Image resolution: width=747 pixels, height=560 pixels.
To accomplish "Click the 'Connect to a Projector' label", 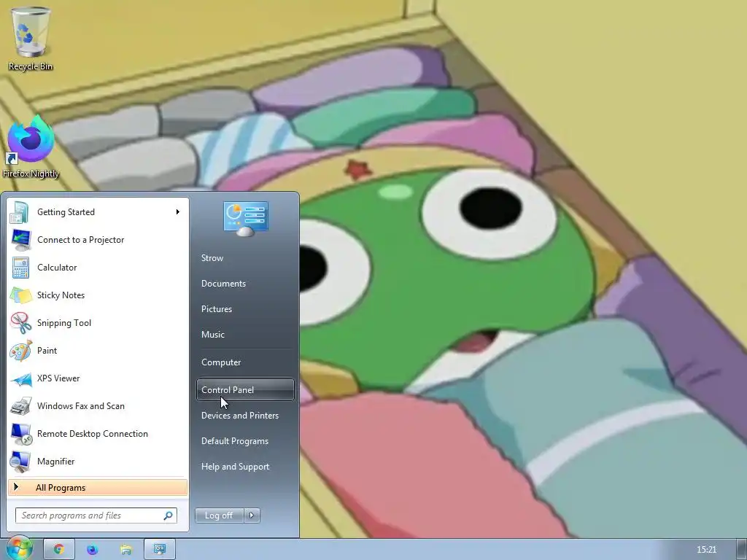I will pyautogui.click(x=80, y=240).
